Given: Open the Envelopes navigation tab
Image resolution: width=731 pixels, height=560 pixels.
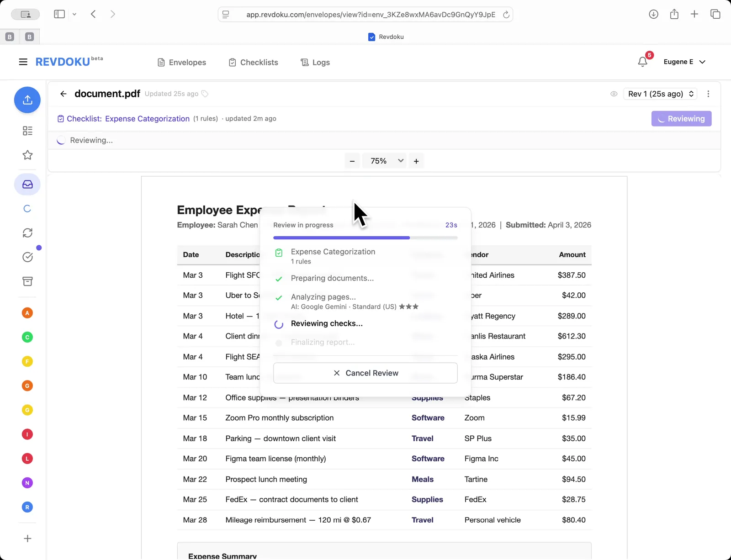Looking at the screenshot, I should [x=182, y=63].
